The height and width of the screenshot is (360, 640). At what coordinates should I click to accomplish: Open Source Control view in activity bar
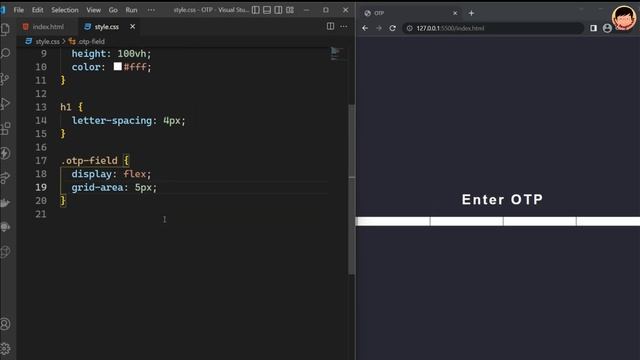coord(5,78)
